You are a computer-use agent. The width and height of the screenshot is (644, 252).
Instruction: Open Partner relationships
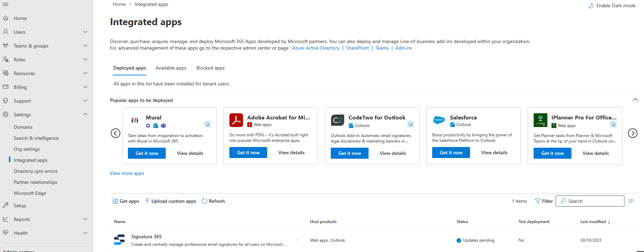point(35,182)
